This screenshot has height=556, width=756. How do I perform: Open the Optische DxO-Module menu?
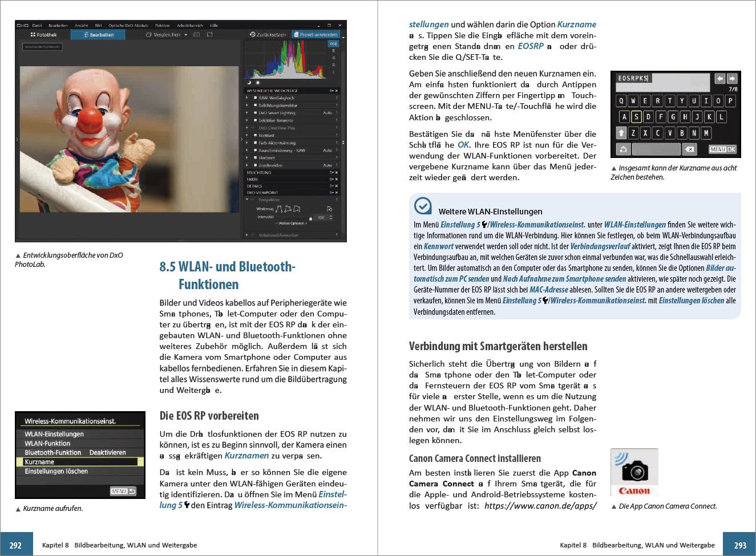[x=128, y=25]
